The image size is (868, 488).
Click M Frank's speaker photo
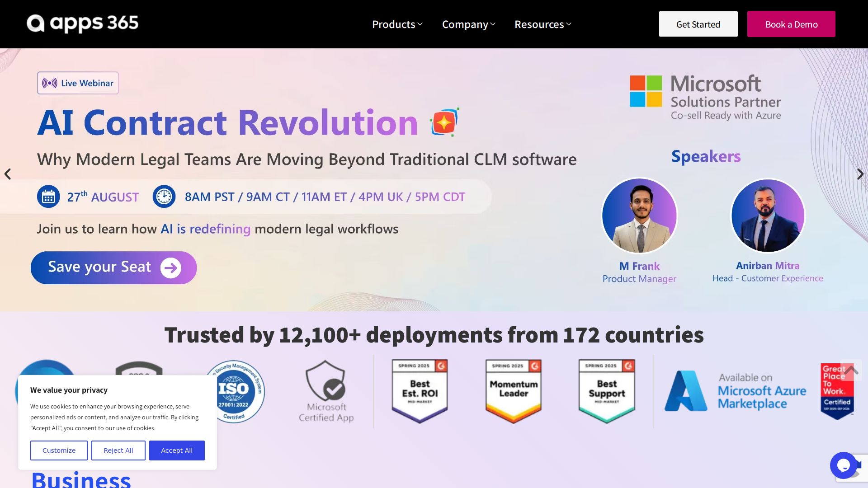(x=639, y=216)
